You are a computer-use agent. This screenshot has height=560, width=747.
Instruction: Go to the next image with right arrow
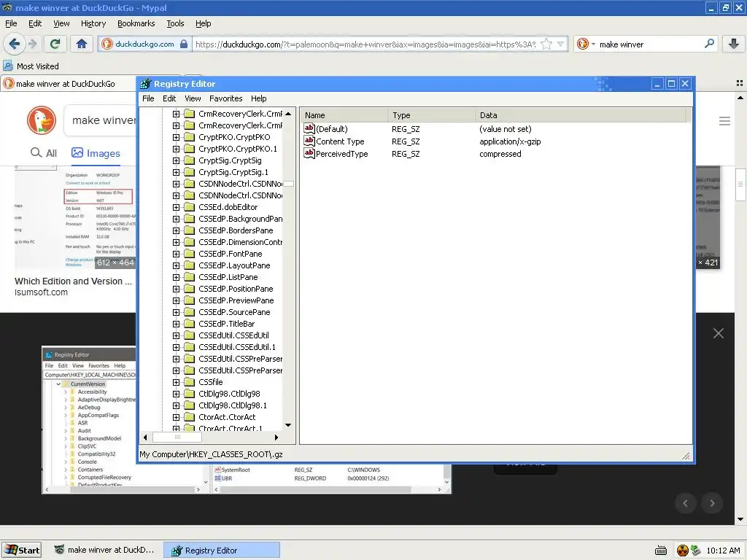pyautogui.click(x=712, y=503)
